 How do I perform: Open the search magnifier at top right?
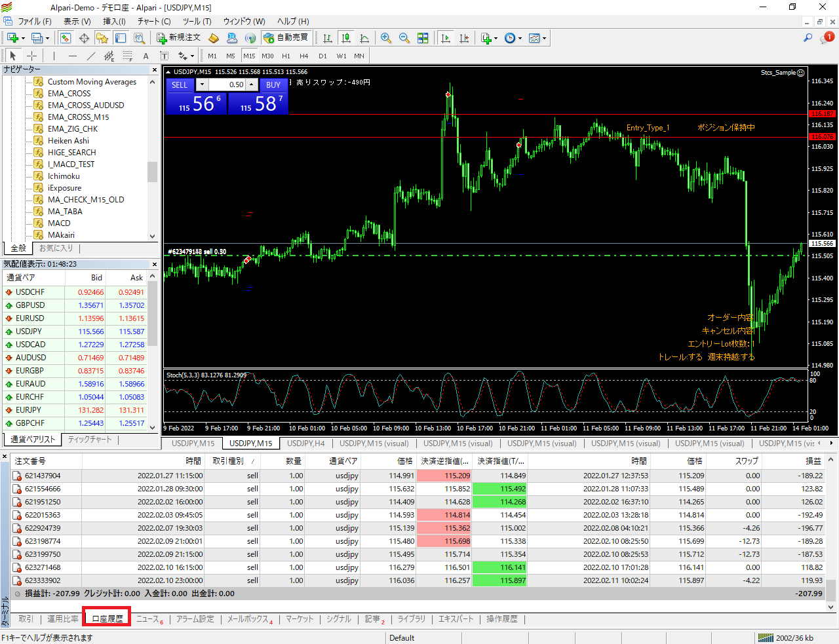click(x=808, y=38)
